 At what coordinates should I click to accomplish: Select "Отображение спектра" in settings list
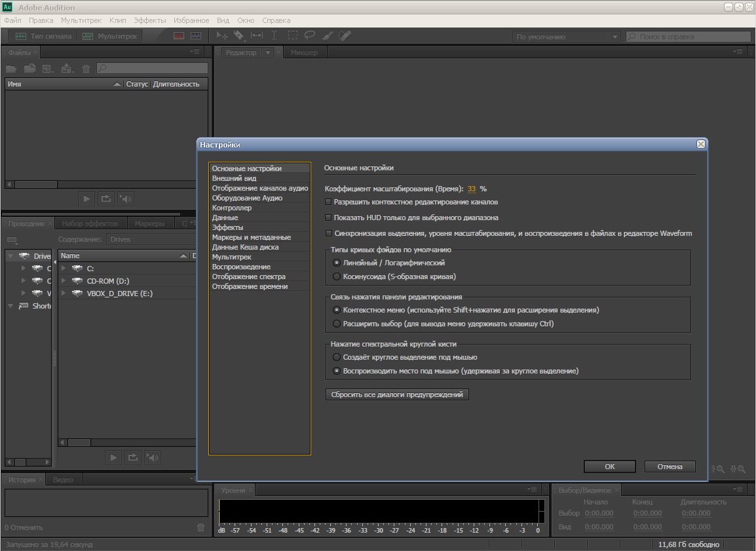point(248,276)
